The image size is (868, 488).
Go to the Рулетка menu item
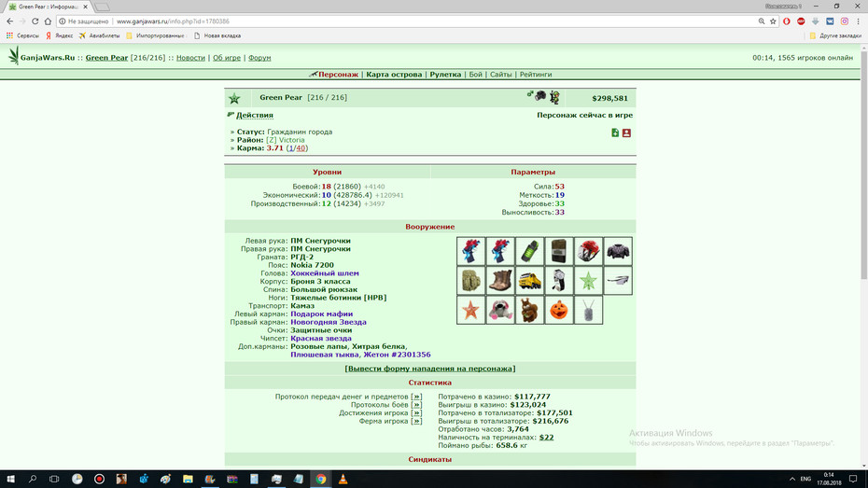(x=445, y=74)
